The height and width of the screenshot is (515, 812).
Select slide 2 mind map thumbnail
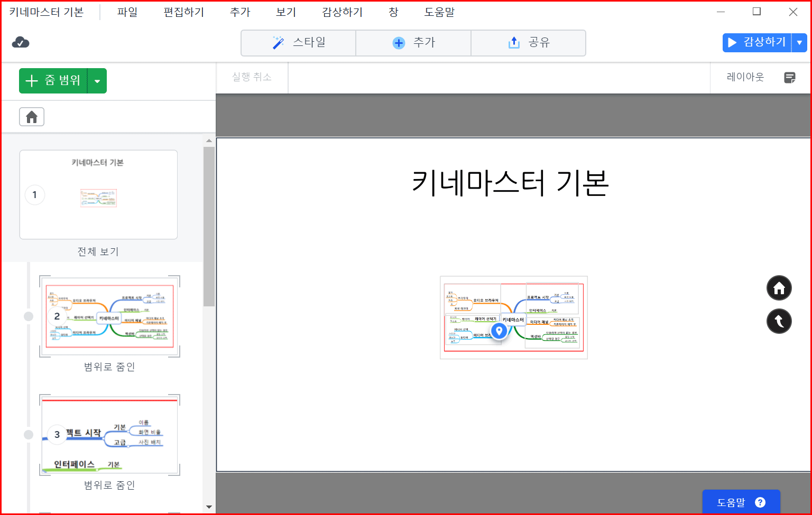click(109, 316)
